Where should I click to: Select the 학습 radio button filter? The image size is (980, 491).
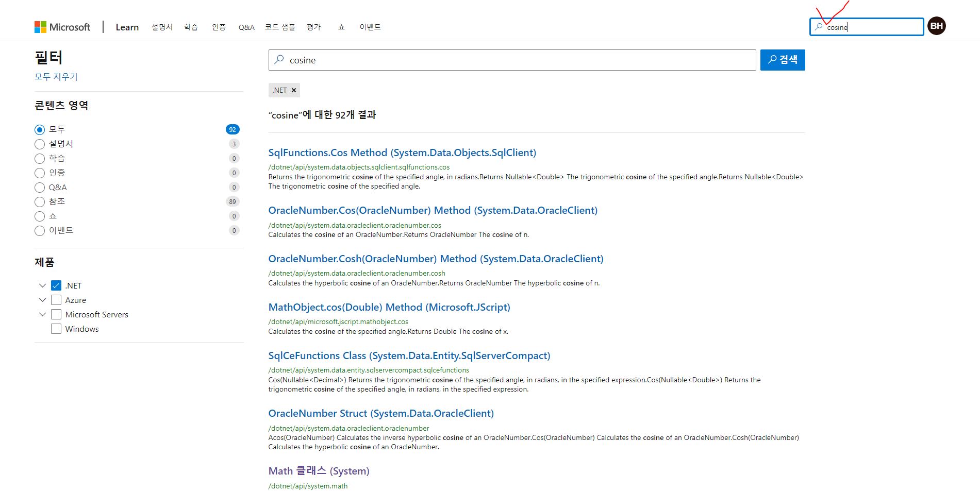tap(40, 158)
